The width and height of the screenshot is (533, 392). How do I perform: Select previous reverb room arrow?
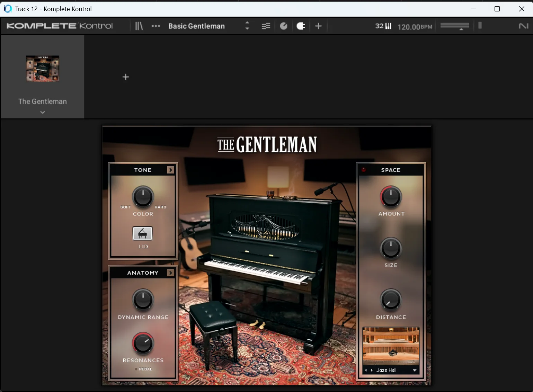click(x=366, y=370)
